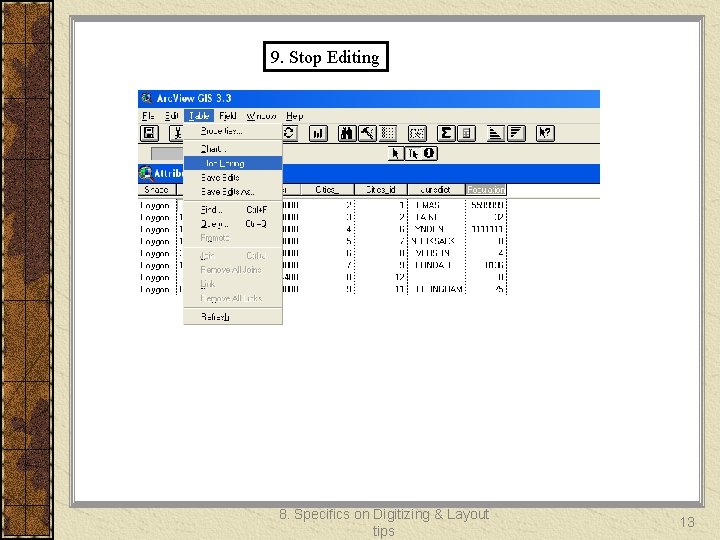Click the Sort Ascending icon
Image resolution: width=720 pixels, height=540 pixels.
click(x=495, y=133)
